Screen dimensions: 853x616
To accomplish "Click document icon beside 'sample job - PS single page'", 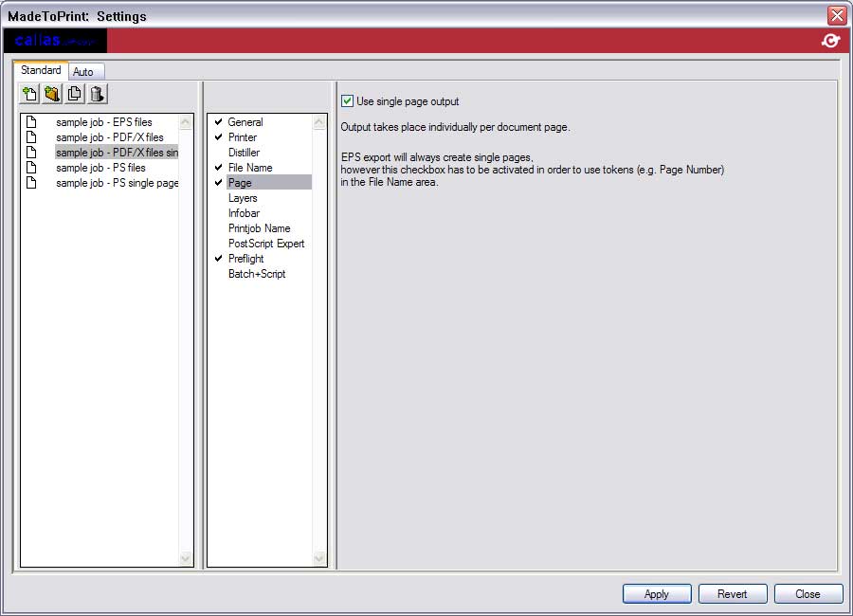I will (31, 182).
